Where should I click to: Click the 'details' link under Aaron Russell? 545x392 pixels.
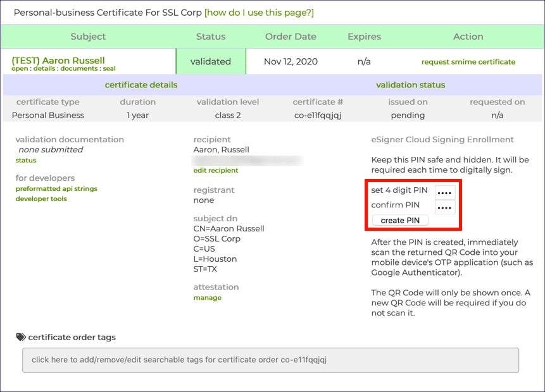(46, 68)
